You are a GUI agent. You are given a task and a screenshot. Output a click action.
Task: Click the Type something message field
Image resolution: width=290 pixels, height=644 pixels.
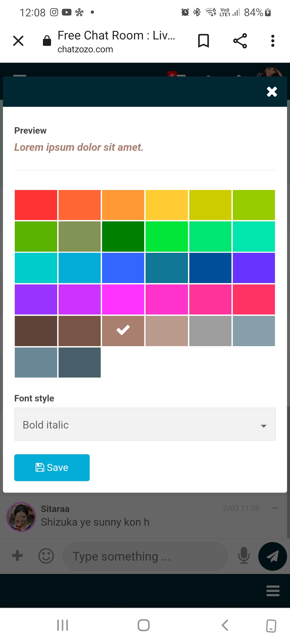point(144,556)
